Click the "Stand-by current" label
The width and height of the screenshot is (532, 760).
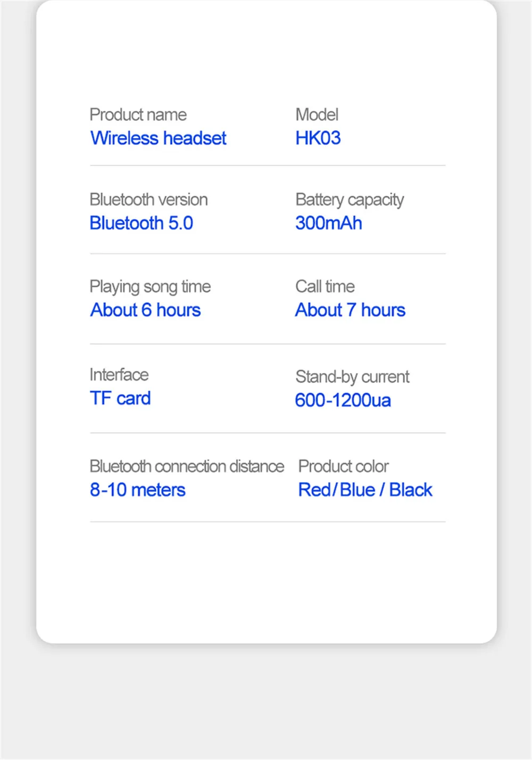(353, 377)
